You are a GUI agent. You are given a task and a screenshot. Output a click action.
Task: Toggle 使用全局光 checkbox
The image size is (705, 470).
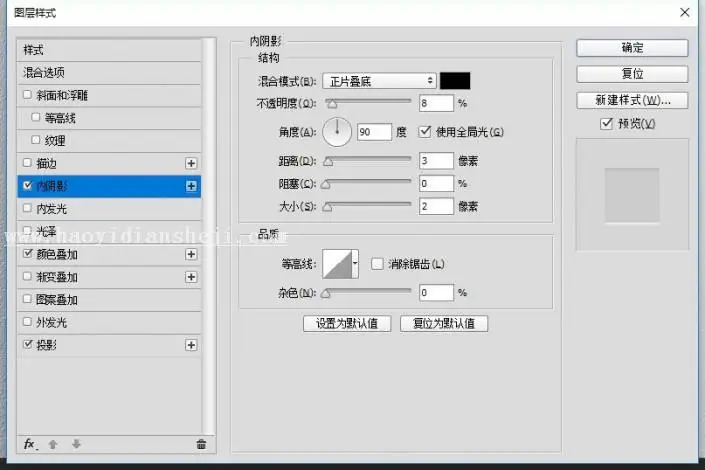pos(425,132)
